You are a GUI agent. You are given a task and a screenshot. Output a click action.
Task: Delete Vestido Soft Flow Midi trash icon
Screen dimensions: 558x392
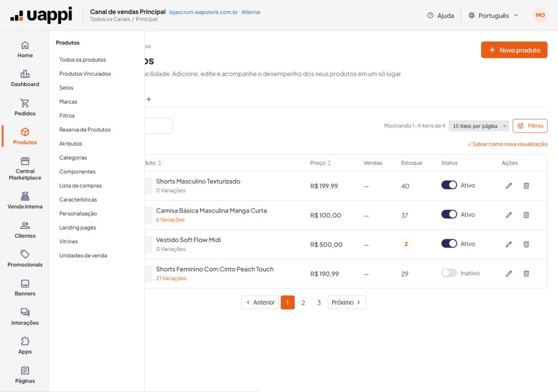tap(526, 244)
